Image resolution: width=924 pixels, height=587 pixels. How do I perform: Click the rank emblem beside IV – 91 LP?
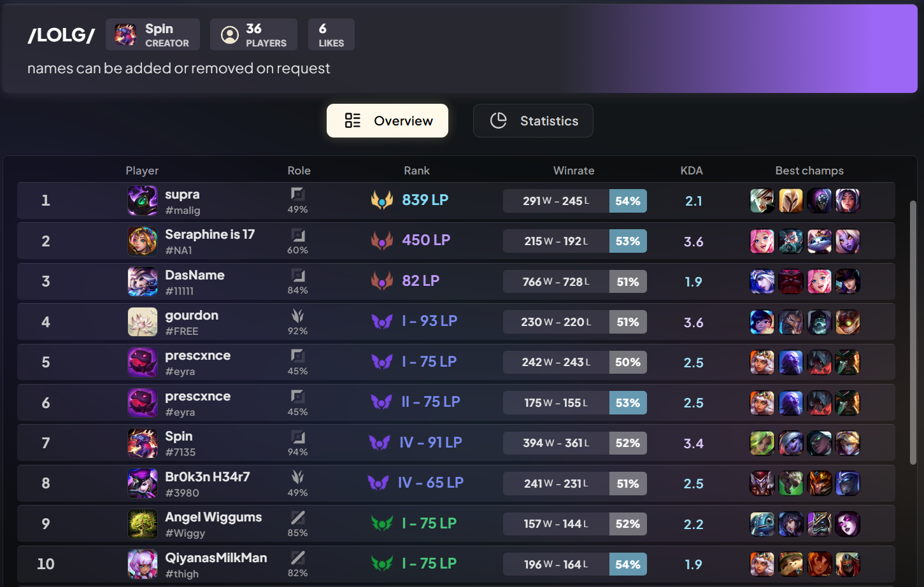coord(380,442)
